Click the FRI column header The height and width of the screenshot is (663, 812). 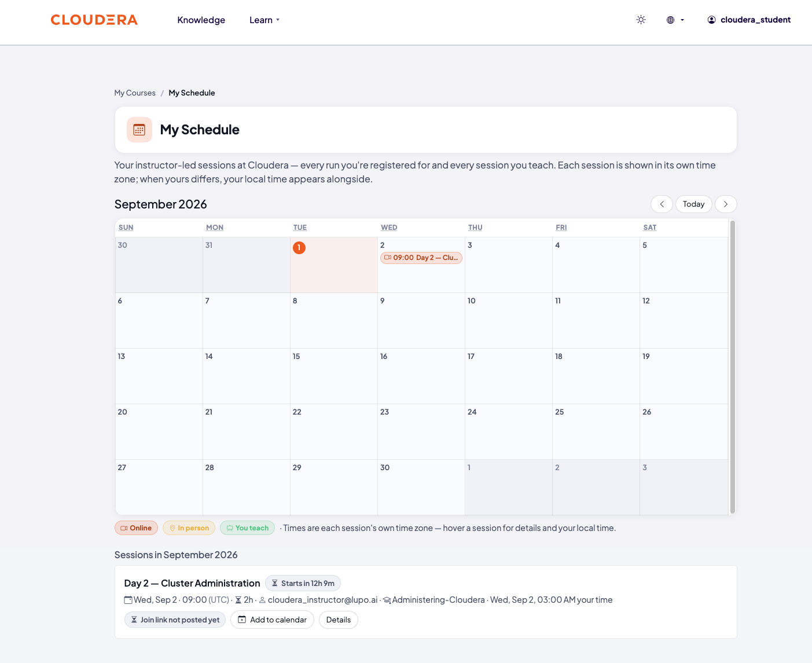561,228
